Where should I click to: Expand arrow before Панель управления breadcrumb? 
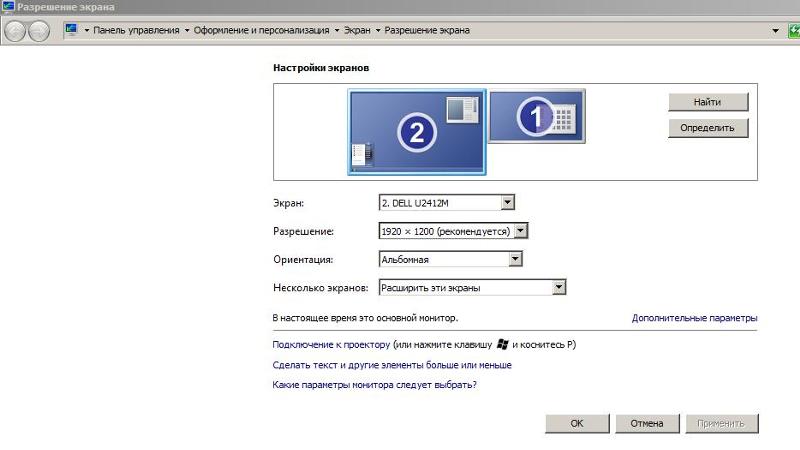point(86,31)
